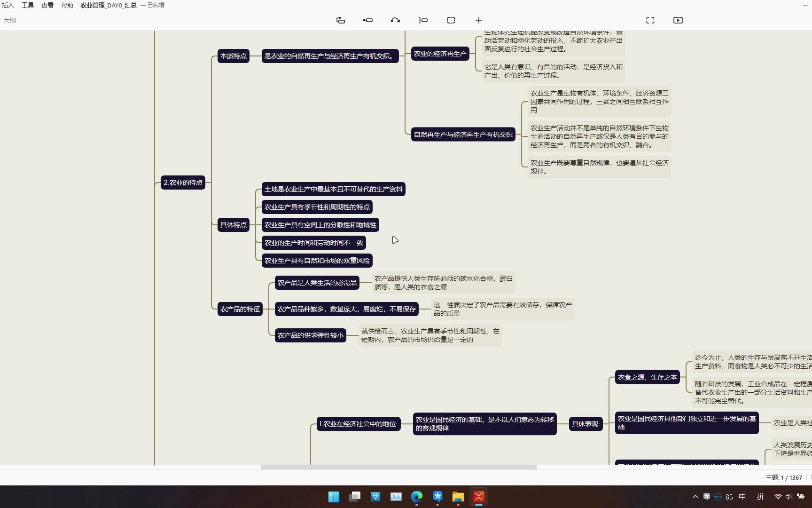Screen dimensions: 812x508
Task: Expand the hidden system tray icons chevron
Action: coord(695,497)
